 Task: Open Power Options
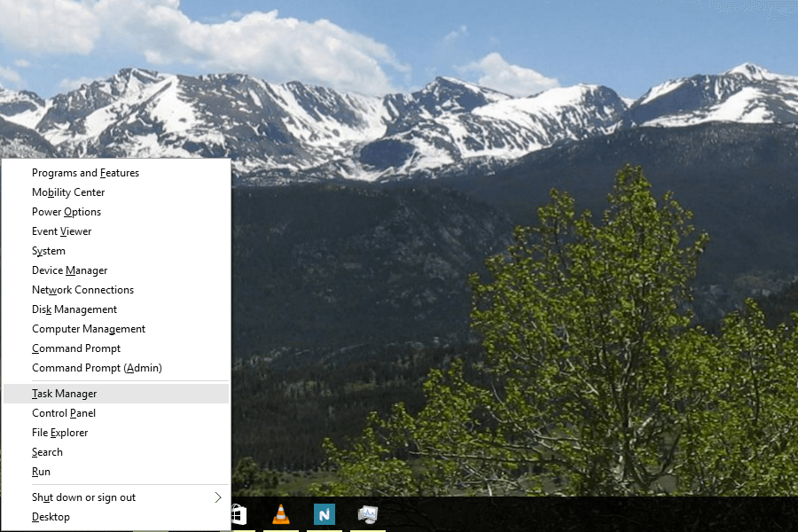click(x=116, y=212)
